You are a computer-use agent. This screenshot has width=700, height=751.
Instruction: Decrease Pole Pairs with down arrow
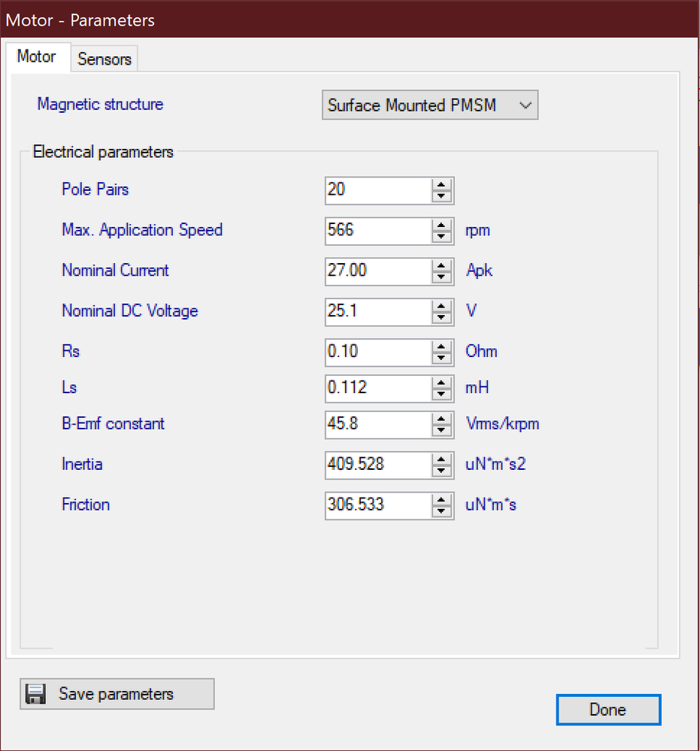[441, 196]
